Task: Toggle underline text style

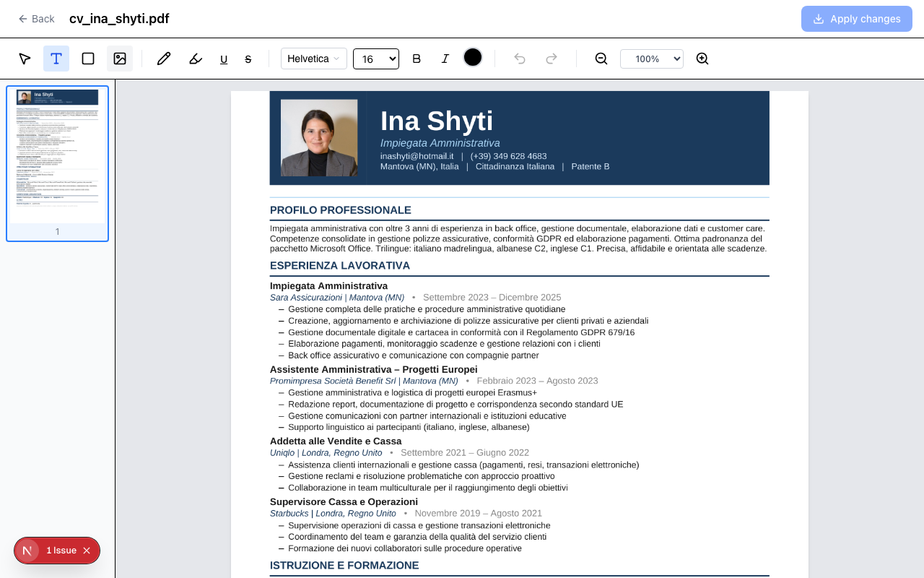Action: coord(224,59)
